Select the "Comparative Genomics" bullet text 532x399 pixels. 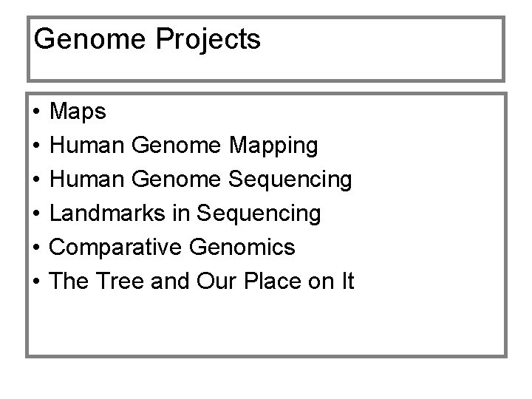click(x=172, y=248)
